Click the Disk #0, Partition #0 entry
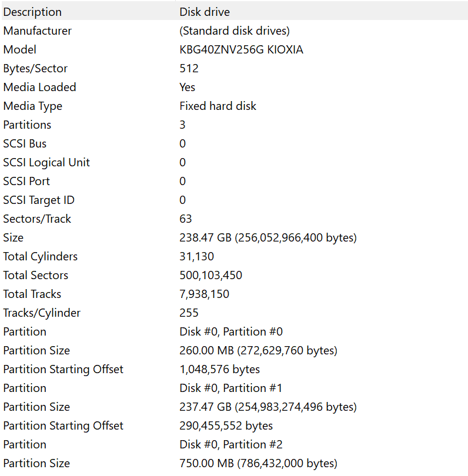This screenshot has height=476, width=468. point(231,331)
